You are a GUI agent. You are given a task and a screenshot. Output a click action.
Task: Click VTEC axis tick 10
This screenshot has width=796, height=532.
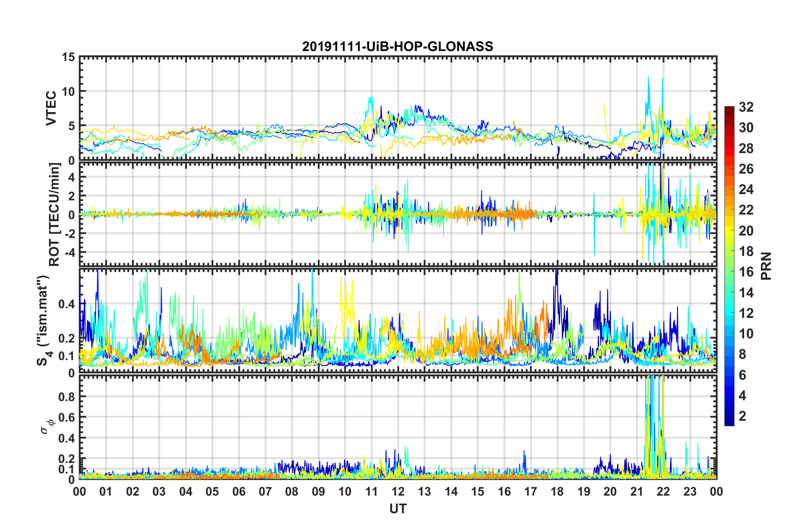[68, 91]
